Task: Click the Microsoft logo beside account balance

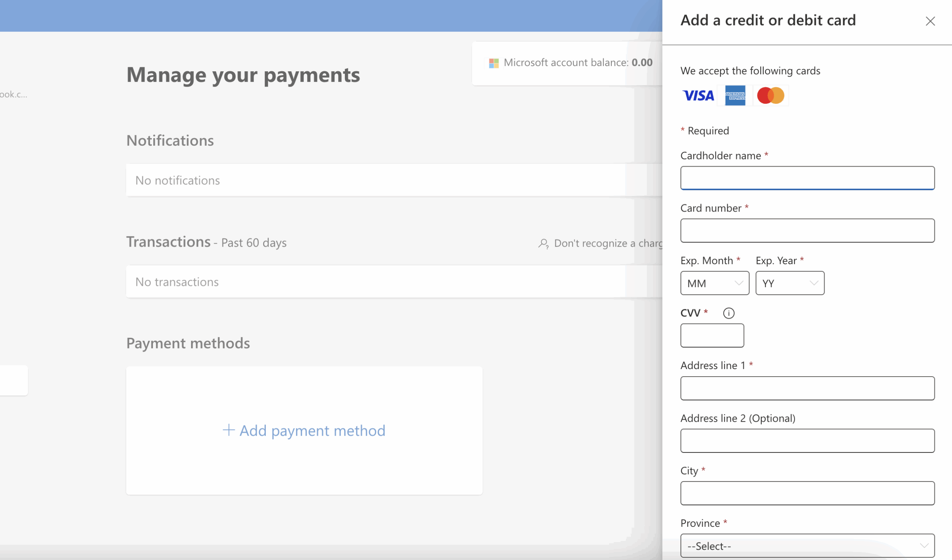Action: click(x=493, y=62)
